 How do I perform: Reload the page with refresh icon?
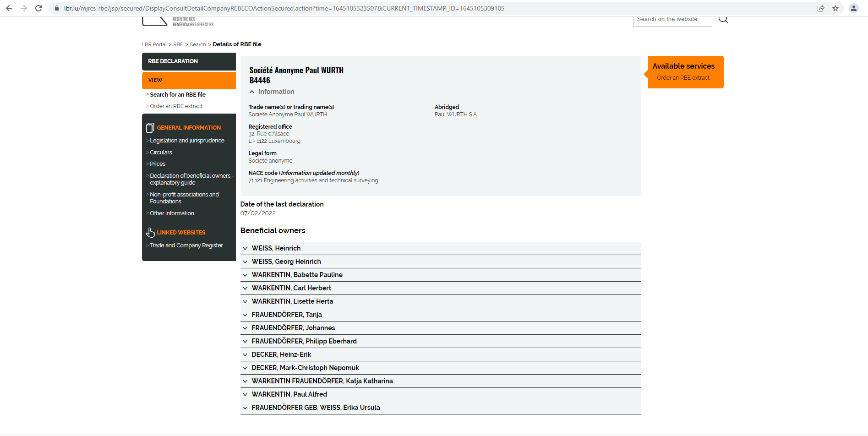[x=38, y=8]
